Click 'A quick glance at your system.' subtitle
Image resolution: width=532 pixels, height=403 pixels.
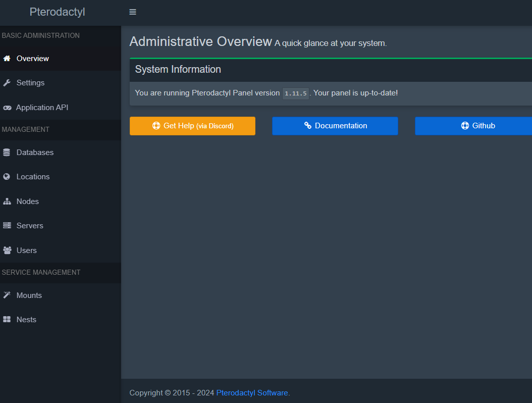(331, 43)
